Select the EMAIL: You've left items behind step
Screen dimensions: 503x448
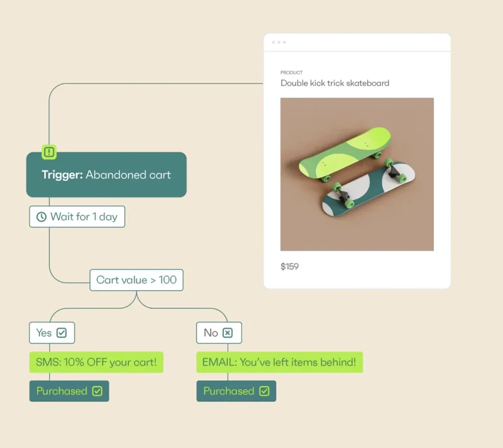pos(279,362)
